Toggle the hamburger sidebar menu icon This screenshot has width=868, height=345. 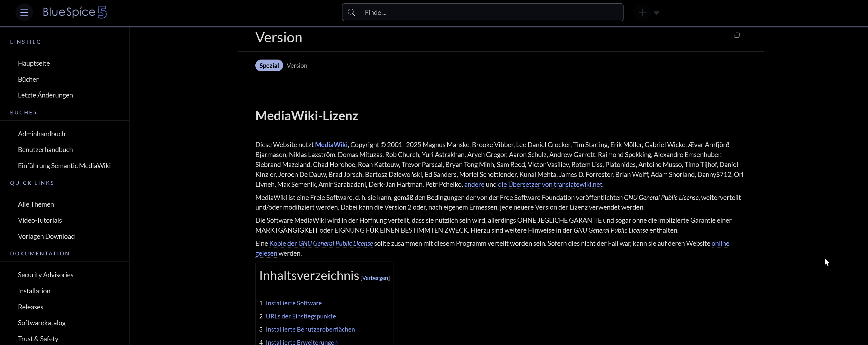pyautogui.click(x=24, y=13)
